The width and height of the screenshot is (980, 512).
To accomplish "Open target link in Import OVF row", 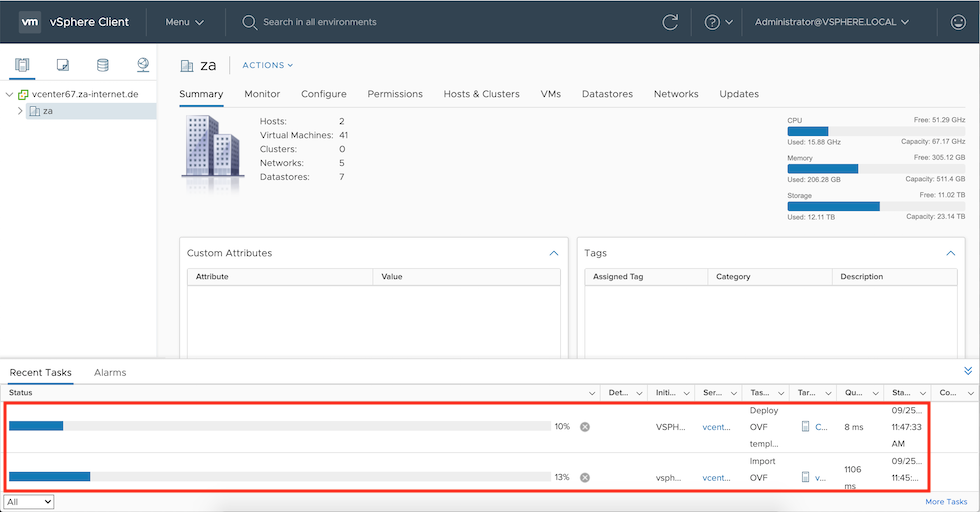I will (x=821, y=478).
